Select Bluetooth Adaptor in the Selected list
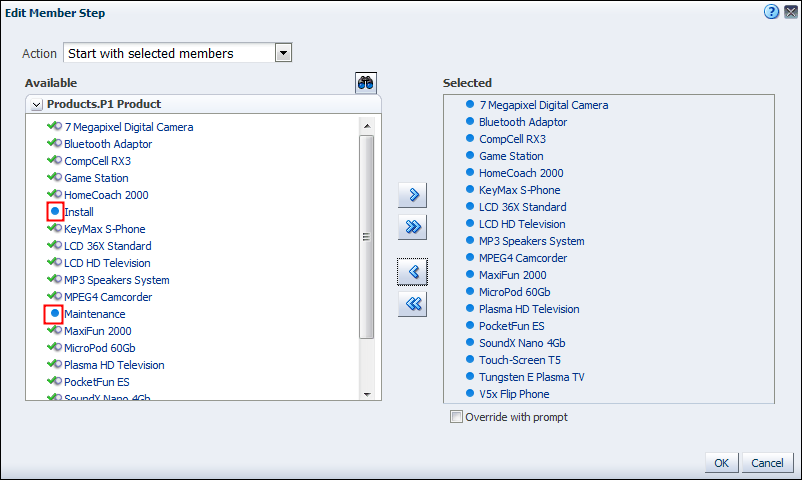Viewport: 802px width, 480px height. 522,122
